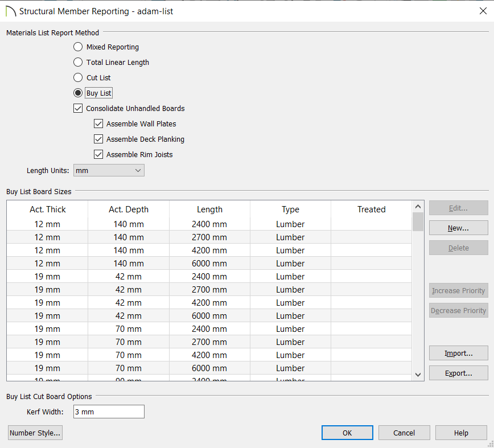Select the 19 mm 42 mm 4200 mm row
The image size is (494, 448).
[x=209, y=303]
